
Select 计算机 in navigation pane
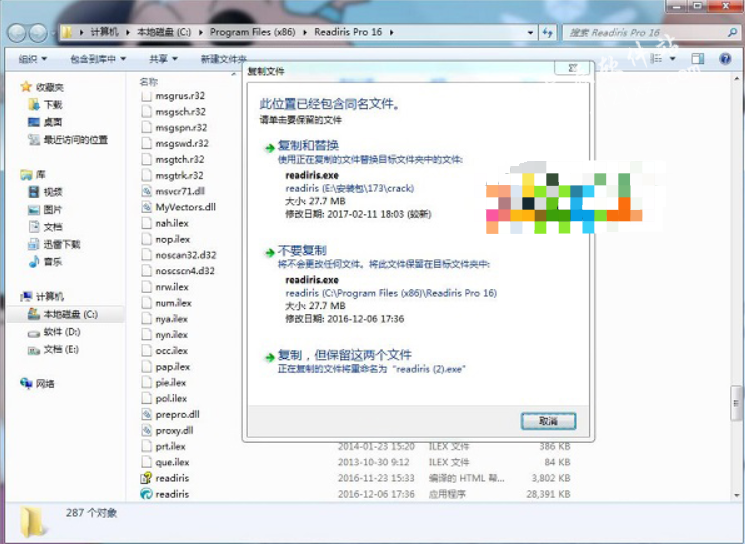[49, 296]
